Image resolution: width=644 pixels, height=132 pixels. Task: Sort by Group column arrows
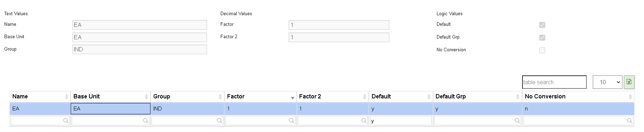[x=220, y=97]
